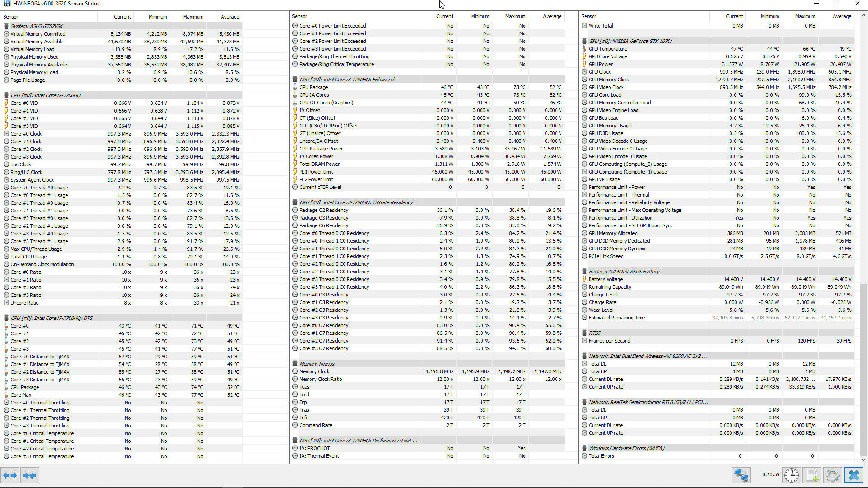Select the GPU Temperature sensor row
This screenshot has height=488, width=868.
click(x=608, y=49)
